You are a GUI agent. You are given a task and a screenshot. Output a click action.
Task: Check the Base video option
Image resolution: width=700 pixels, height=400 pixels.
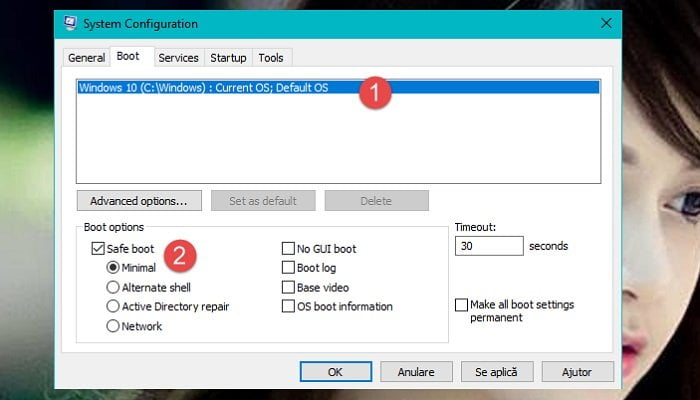288,287
